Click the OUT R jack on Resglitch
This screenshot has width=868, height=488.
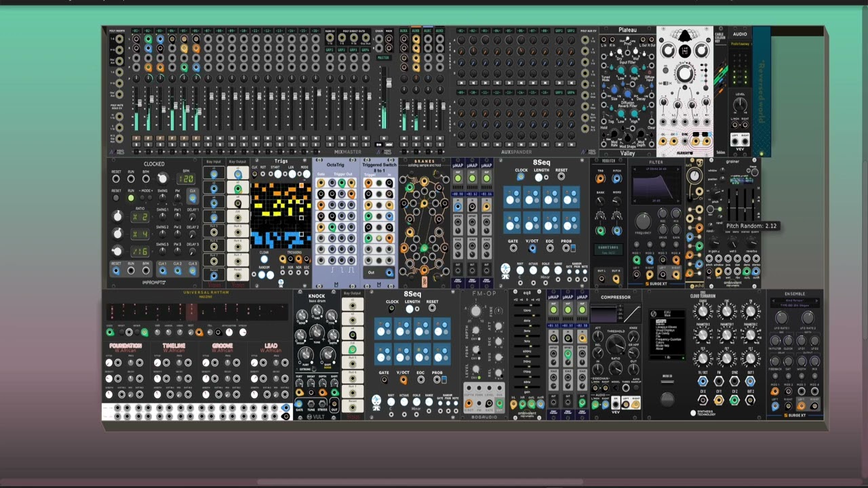coord(616,279)
